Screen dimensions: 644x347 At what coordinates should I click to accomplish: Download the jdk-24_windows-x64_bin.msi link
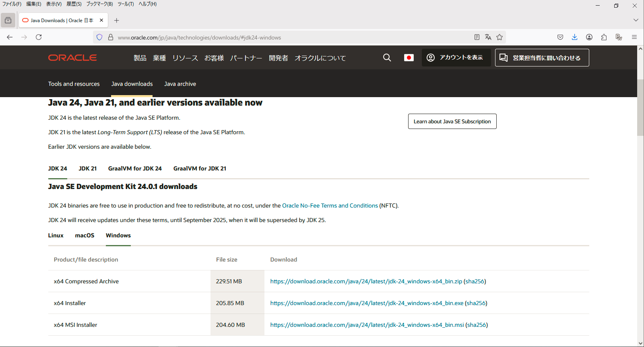tap(367, 325)
